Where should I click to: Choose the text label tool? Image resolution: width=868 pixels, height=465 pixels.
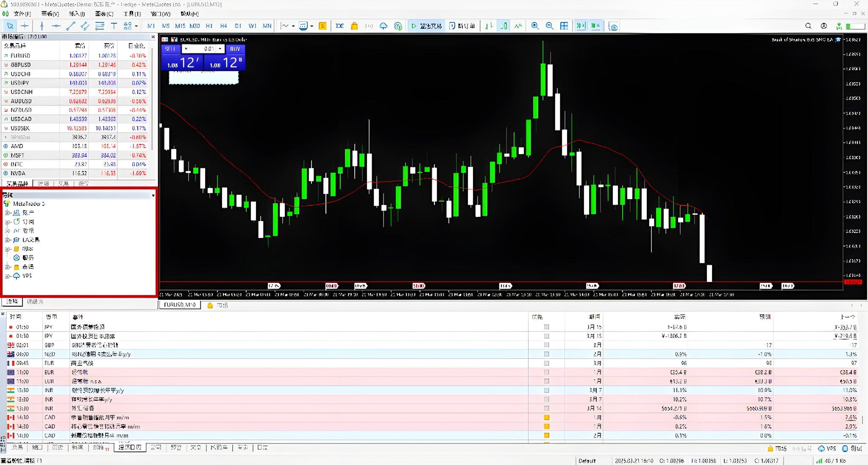[x=114, y=26]
